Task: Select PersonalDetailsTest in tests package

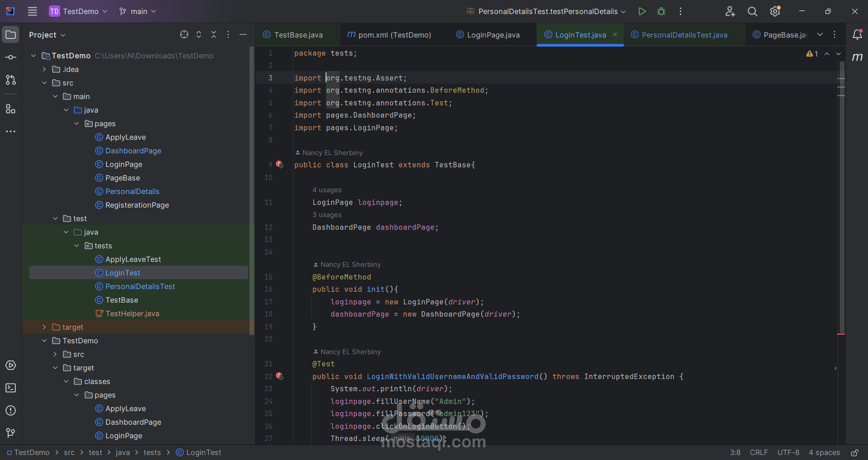Action: pos(140,286)
